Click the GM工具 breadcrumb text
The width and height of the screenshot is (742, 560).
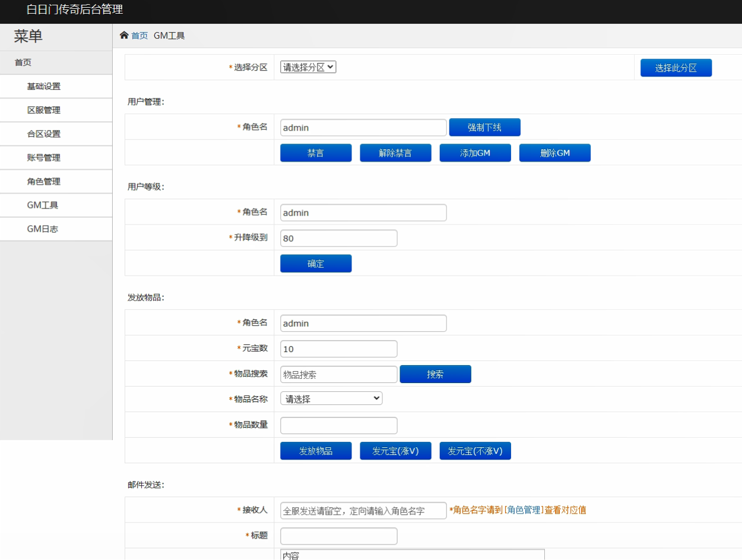[x=169, y=36]
